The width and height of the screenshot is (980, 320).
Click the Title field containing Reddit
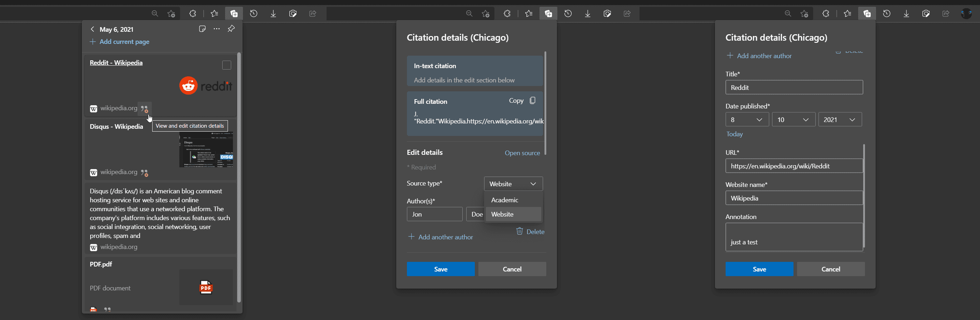(794, 87)
